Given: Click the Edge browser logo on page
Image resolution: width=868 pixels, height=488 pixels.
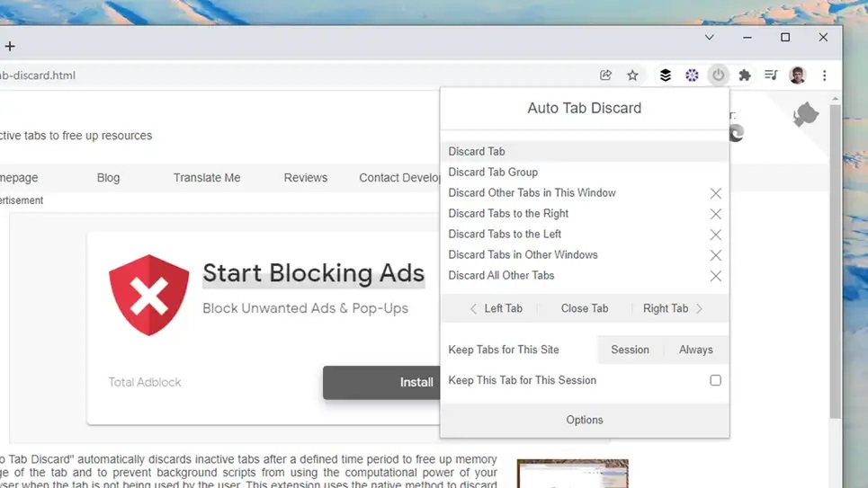Looking at the screenshot, I should (x=737, y=133).
